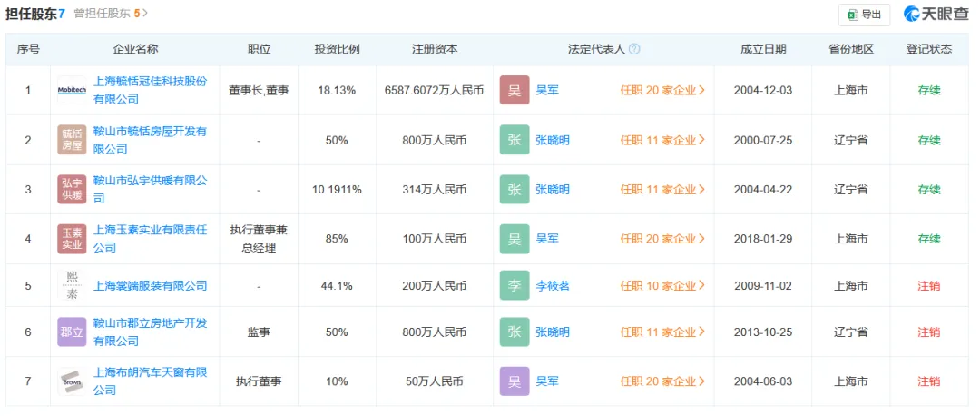Click the 天眼查 logo
The height and width of the screenshot is (416, 980).
click(936, 14)
